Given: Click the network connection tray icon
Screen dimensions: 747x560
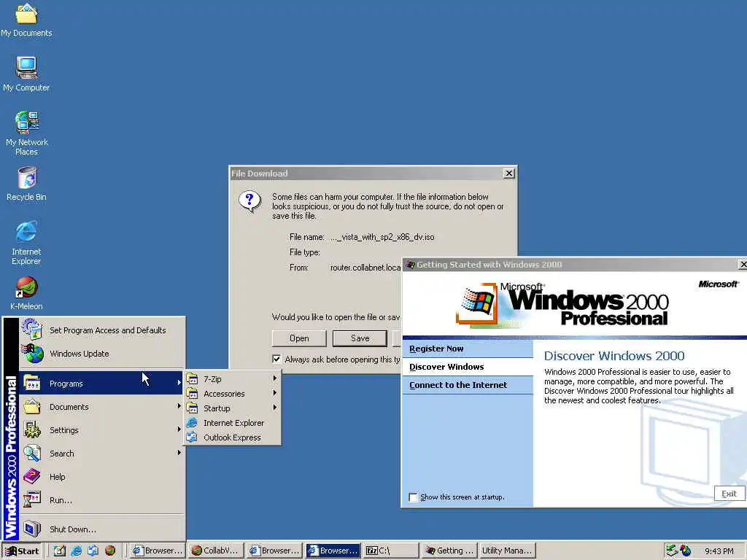Looking at the screenshot, I should (672, 551).
